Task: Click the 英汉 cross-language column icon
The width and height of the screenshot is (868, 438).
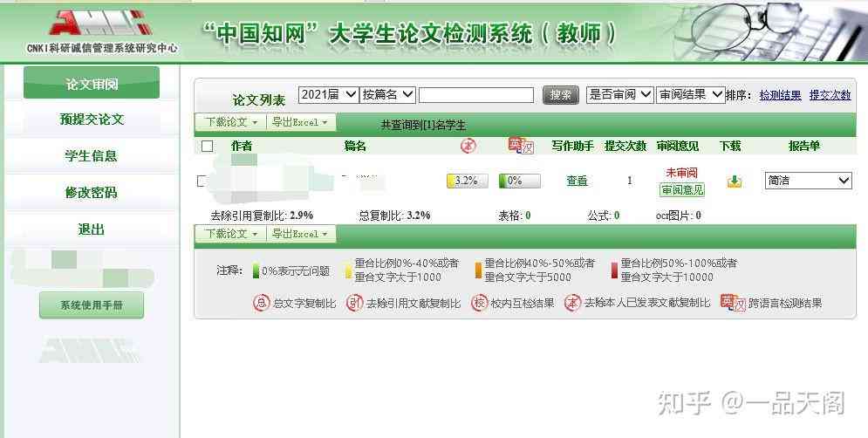Action: (520, 146)
